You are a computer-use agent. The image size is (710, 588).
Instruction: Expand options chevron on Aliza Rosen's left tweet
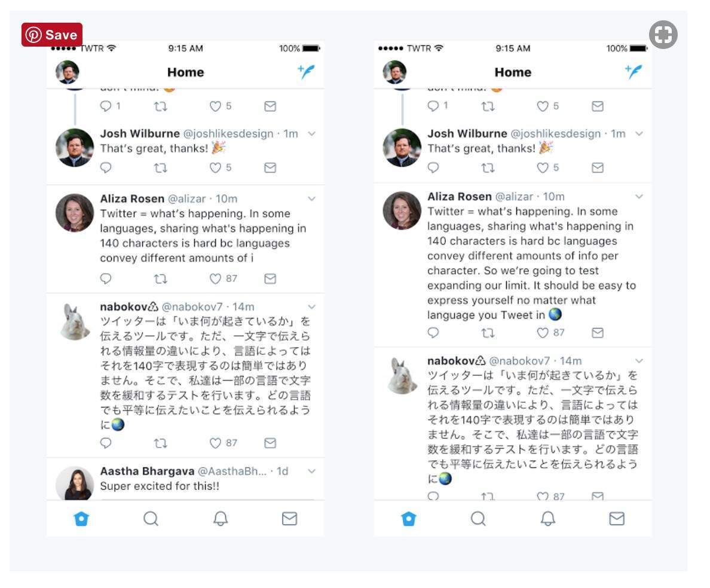click(311, 199)
